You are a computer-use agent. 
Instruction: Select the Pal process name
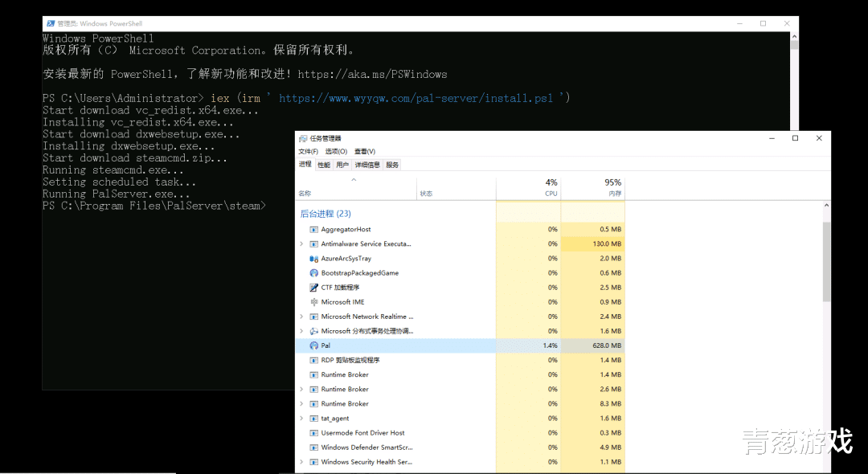(325, 345)
